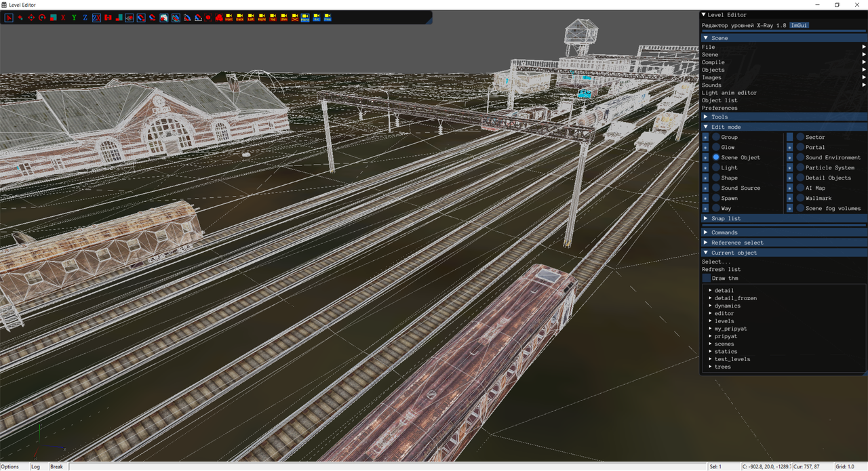Open Light anim editor
The width and height of the screenshot is (868, 471).
point(729,93)
